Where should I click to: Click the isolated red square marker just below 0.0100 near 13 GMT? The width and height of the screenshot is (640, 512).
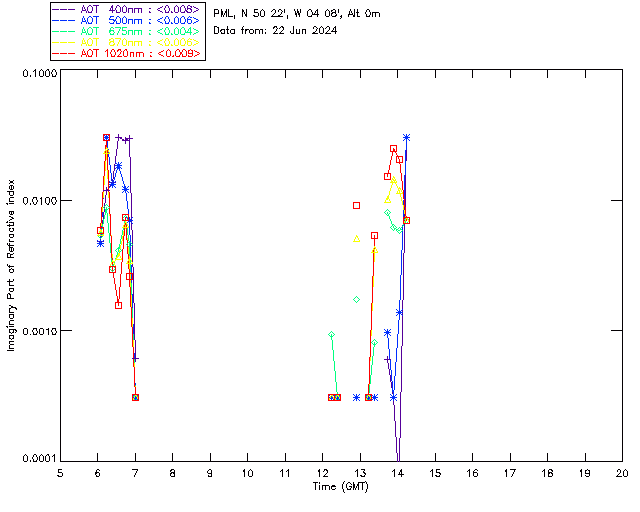356,205
